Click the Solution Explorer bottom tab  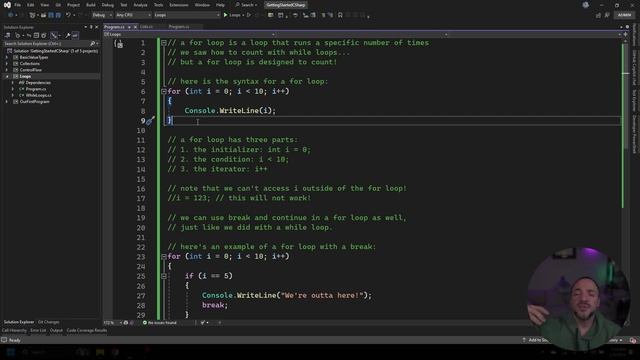tap(19, 322)
